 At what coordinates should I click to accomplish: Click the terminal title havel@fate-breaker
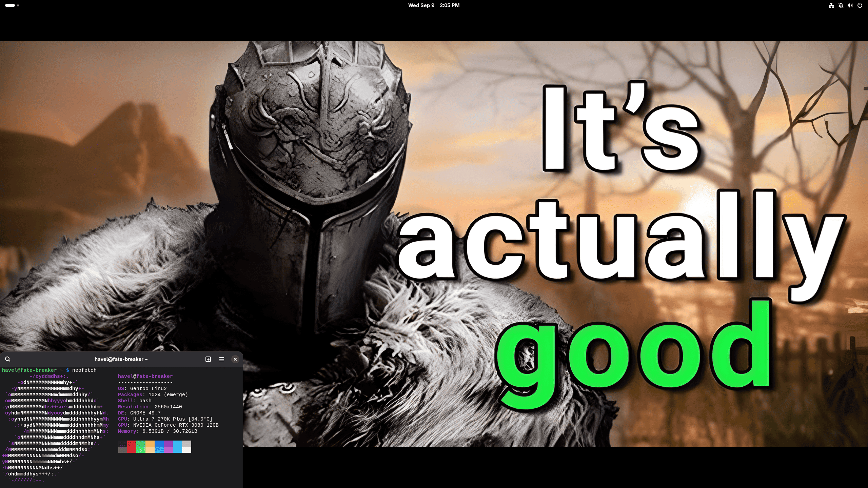[x=121, y=359]
